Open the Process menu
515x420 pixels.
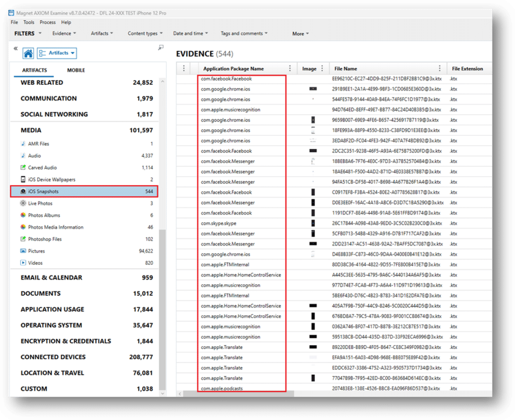(48, 22)
